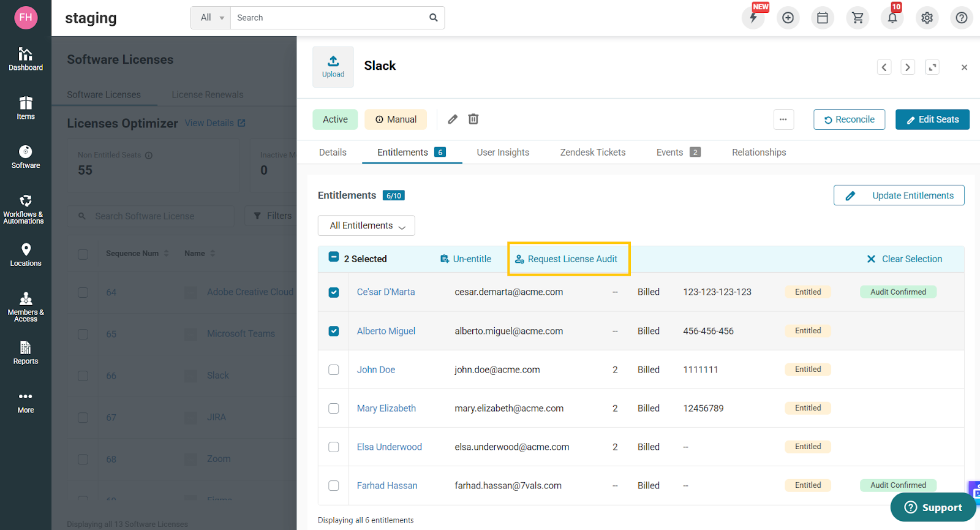Switch to License Renewals tab

(208, 94)
